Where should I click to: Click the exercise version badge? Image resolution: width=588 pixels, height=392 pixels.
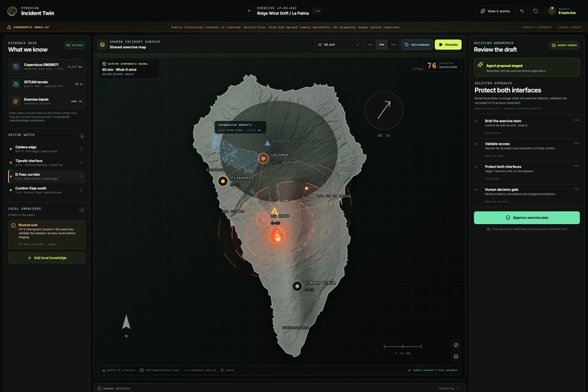pos(317,11)
